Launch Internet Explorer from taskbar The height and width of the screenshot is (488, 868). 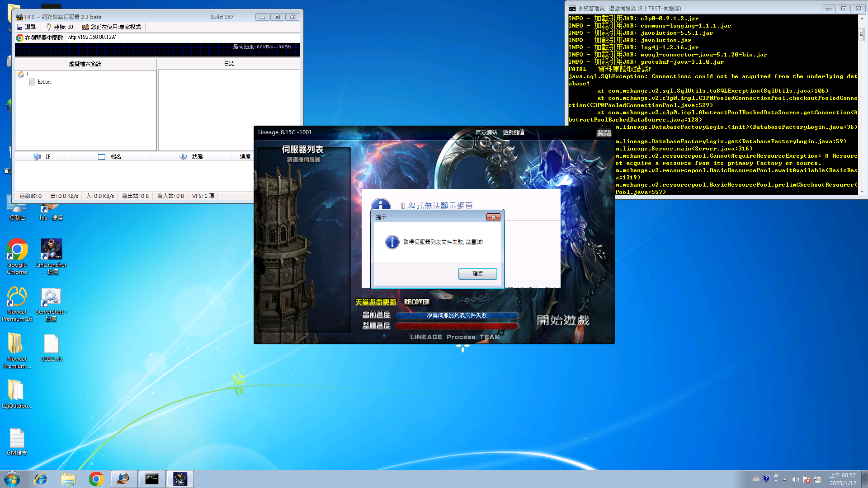pyautogui.click(x=41, y=479)
